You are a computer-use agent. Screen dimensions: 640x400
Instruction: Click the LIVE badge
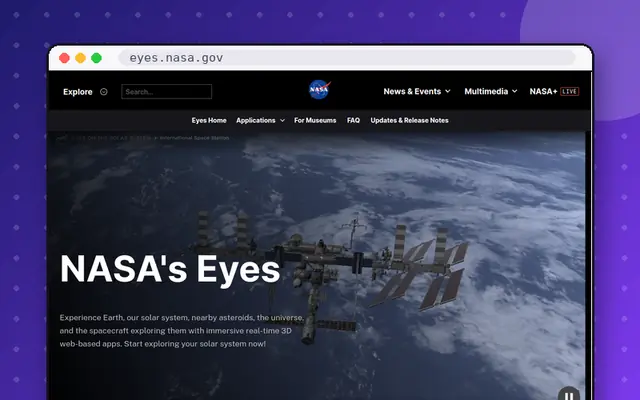570,91
